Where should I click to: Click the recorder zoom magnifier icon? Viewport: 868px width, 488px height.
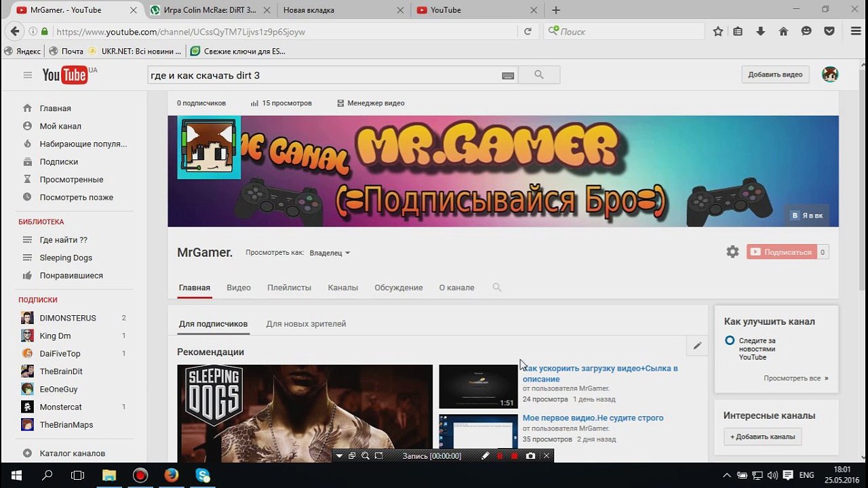pos(366,456)
